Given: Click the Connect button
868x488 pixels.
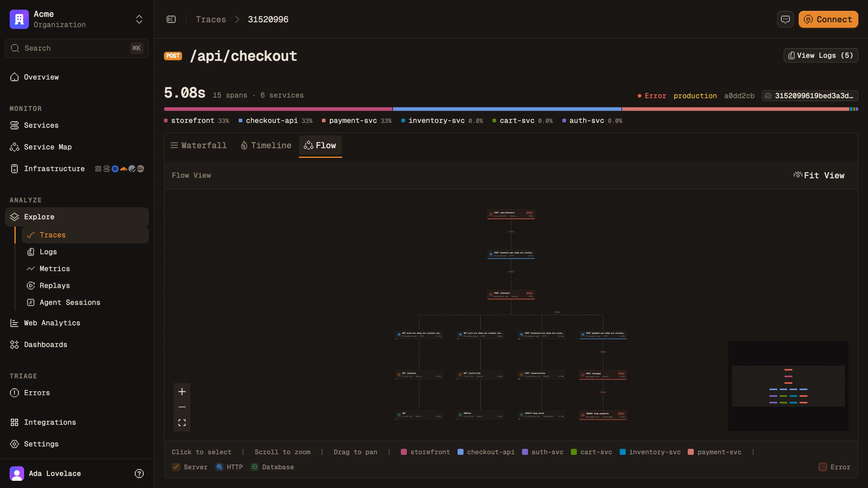Looking at the screenshot, I should click(x=828, y=20).
